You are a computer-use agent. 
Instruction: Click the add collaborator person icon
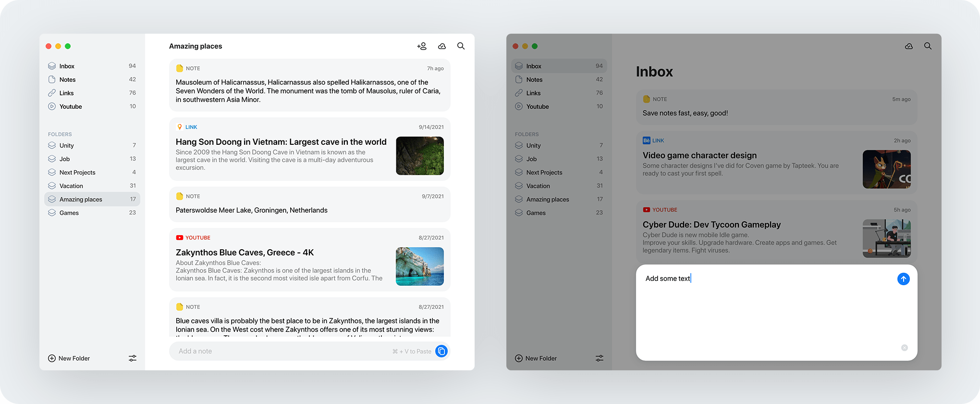[422, 46]
